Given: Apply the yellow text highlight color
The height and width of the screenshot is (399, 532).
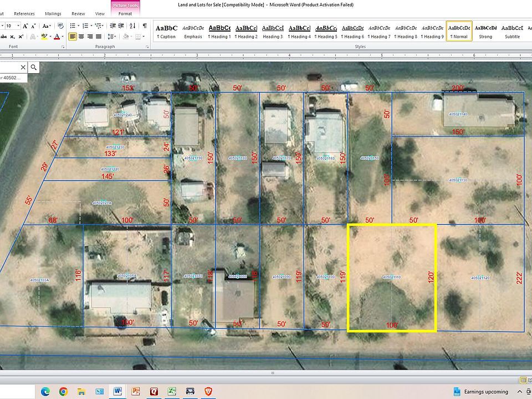Looking at the screenshot, I should [44, 37].
